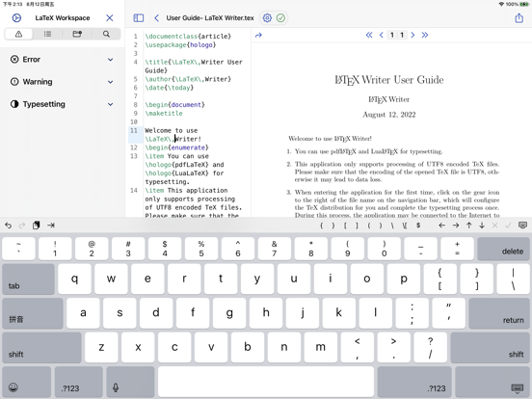This screenshot has height=399, width=532.
Task: Open the share icon at top right
Action: tap(519, 17)
